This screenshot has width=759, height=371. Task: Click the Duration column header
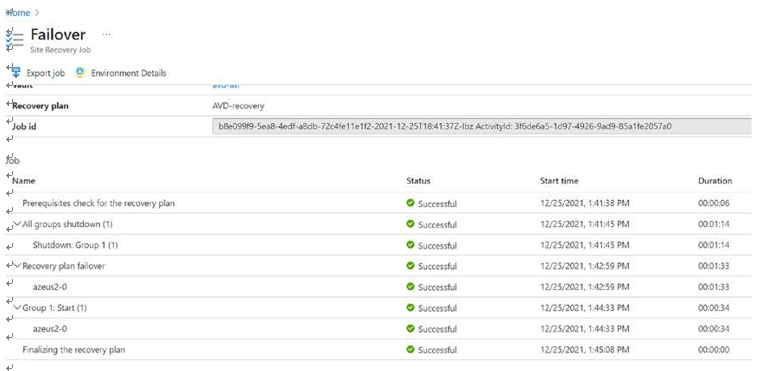pos(715,181)
